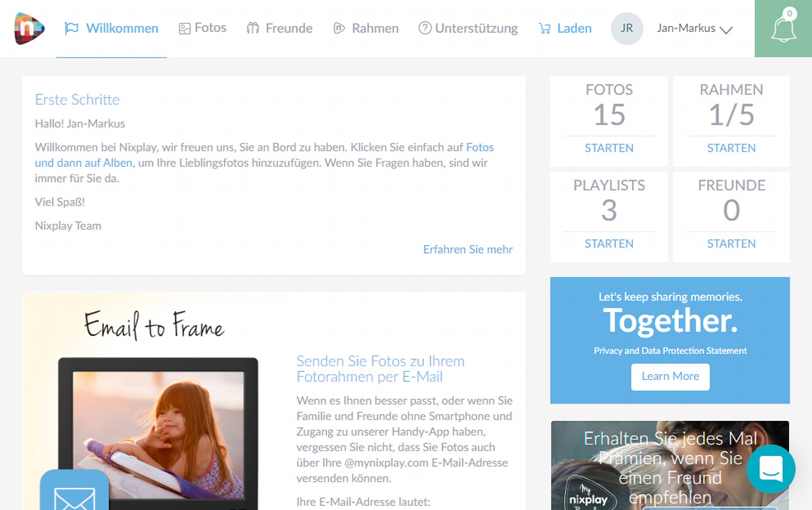Click the Nixplay logo icon

pyautogui.click(x=29, y=28)
